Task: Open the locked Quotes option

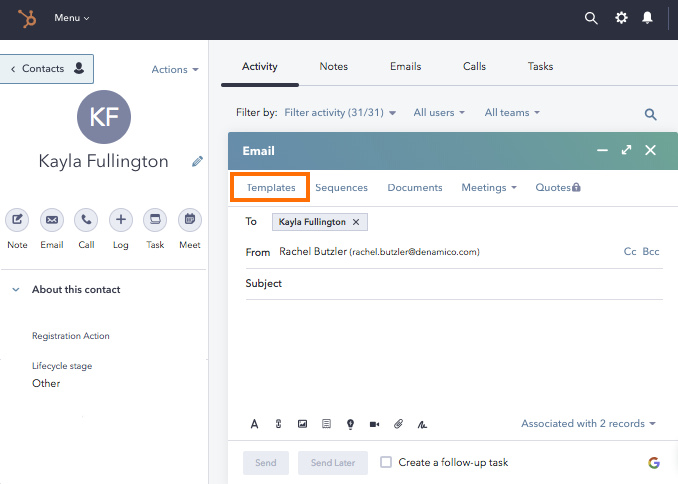Action: pyautogui.click(x=558, y=187)
